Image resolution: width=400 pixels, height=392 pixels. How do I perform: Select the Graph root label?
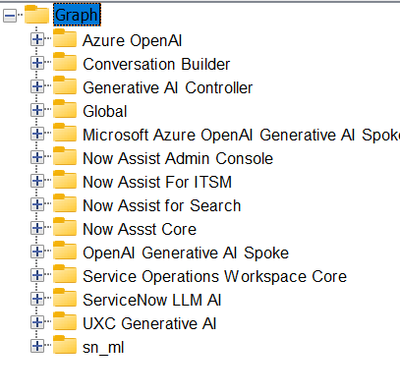[77, 15]
